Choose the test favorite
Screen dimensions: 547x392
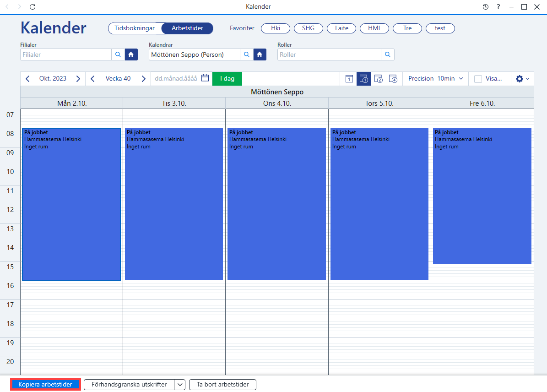click(x=440, y=28)
